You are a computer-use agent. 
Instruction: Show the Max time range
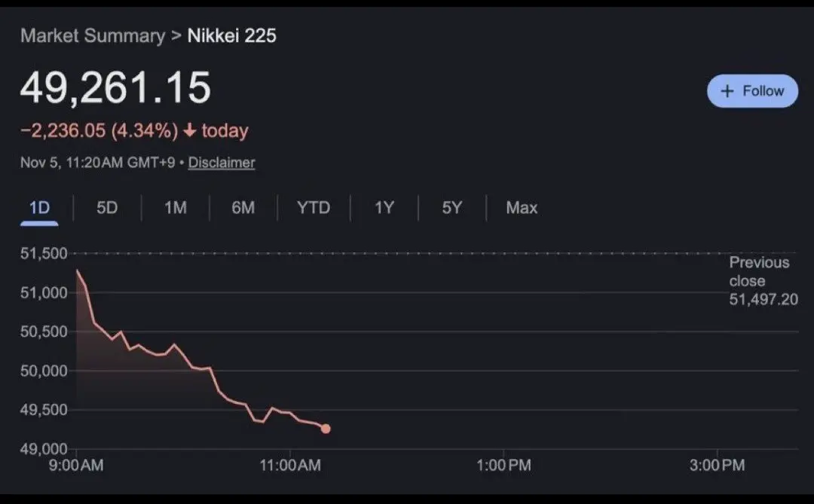tap(522, 208)
